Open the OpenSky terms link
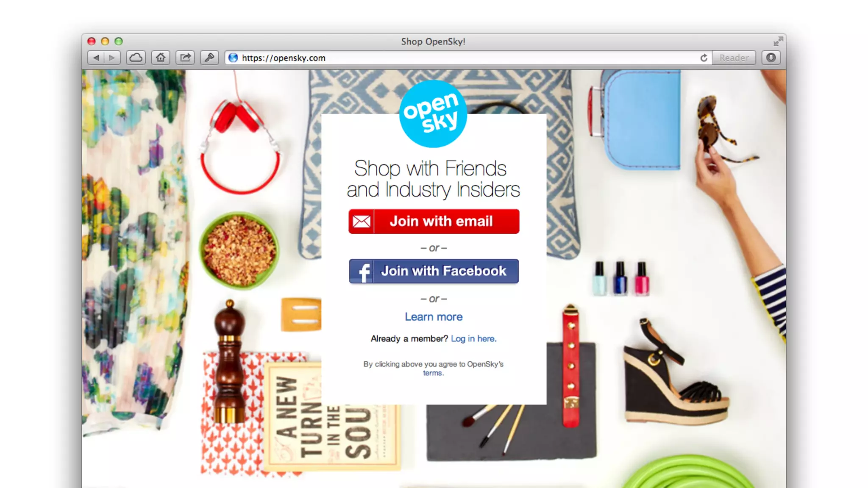The width and height of the screenshot is (868, 488). pos(433,373)
